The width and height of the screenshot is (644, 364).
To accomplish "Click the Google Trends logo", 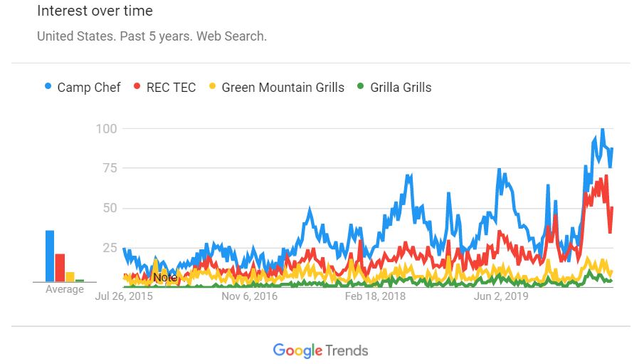I will click(321, 350).
